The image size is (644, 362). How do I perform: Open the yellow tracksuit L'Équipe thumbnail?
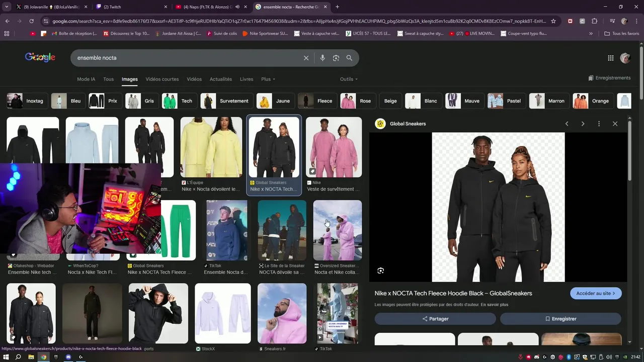click(x=211, y=147)
